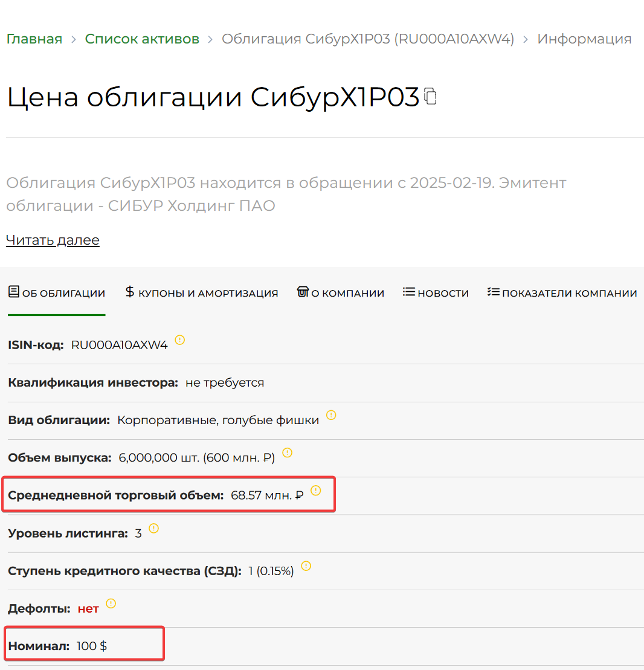Click the credit quality value 1 (0.15%)
Viewport: 644px width, 670px height.
[x=271, y=571]
